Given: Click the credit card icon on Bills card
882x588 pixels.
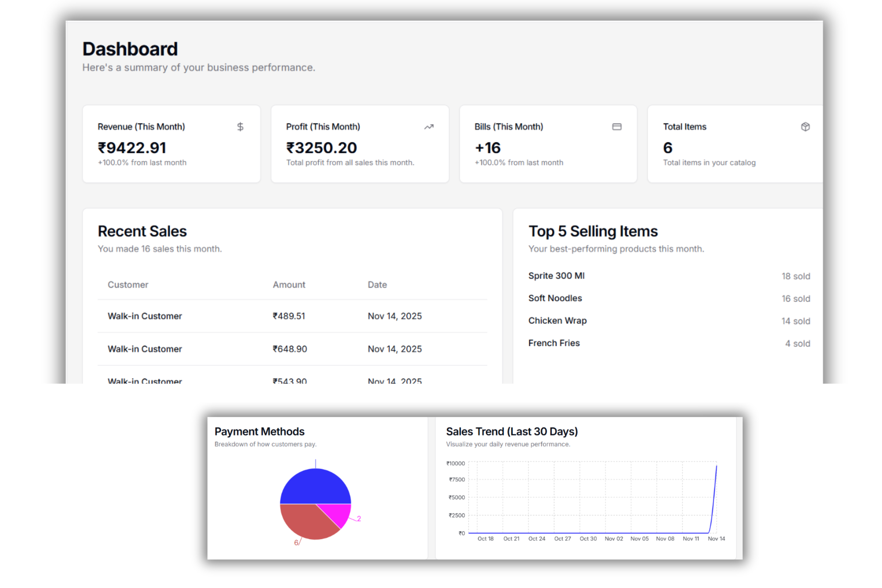Looking at the screenshot, I should tap(617, 127).
